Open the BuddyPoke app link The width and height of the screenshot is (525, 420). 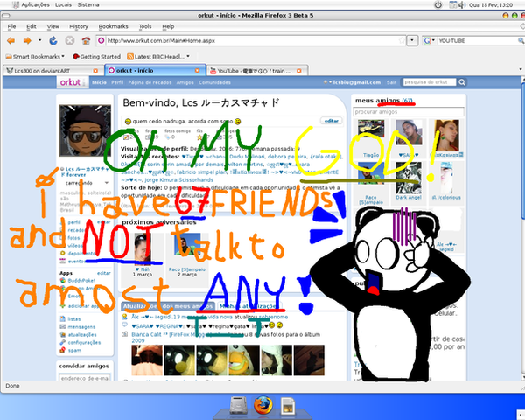point(81,281)
